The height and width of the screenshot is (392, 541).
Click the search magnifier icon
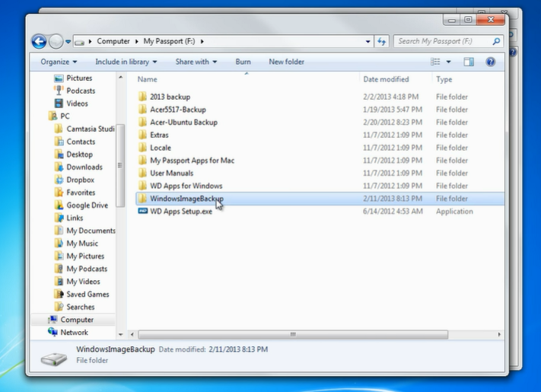[x=496, y=41]
